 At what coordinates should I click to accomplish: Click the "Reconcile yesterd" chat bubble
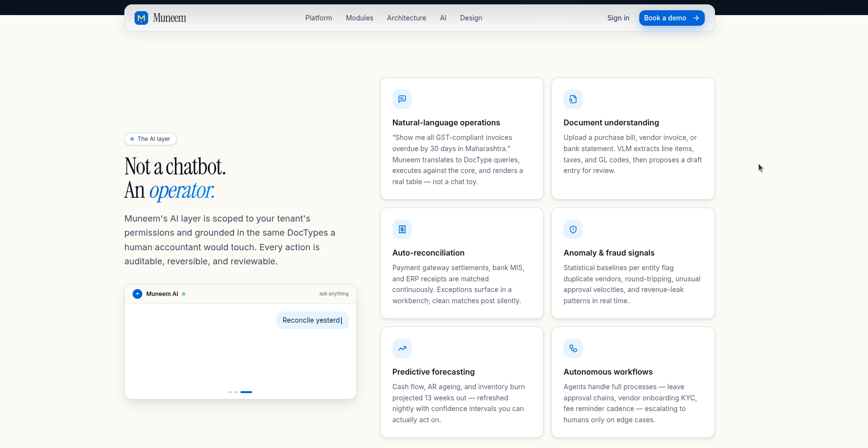pyautogui.click(x=312, y=320)
